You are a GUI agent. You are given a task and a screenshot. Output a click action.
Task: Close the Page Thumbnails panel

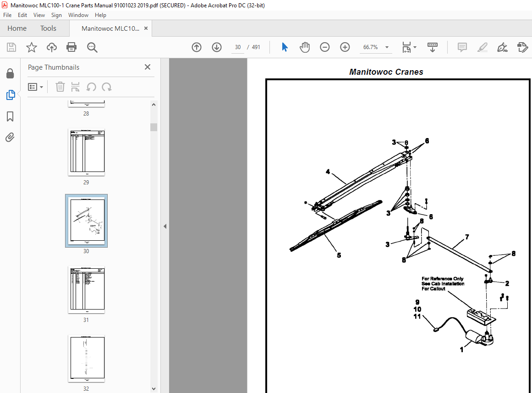pos(147,67)
